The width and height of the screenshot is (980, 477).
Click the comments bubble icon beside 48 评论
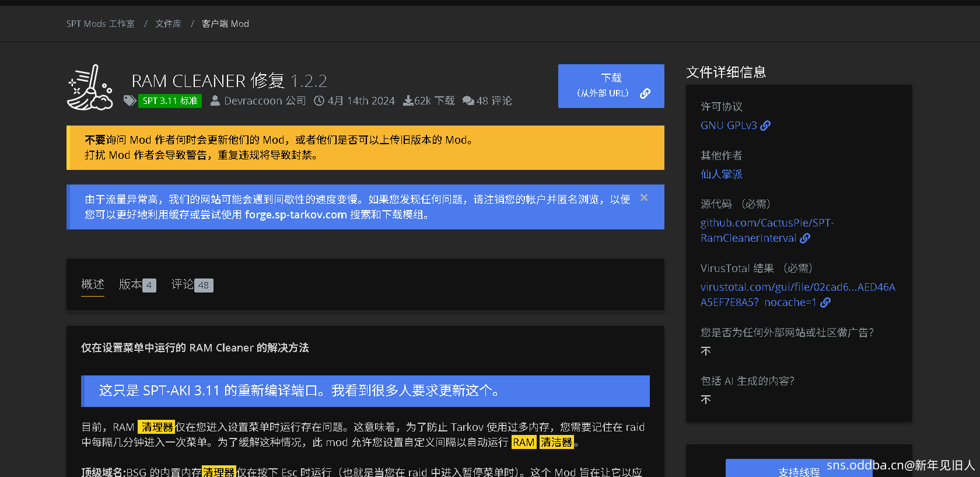[x=468, y=100]
